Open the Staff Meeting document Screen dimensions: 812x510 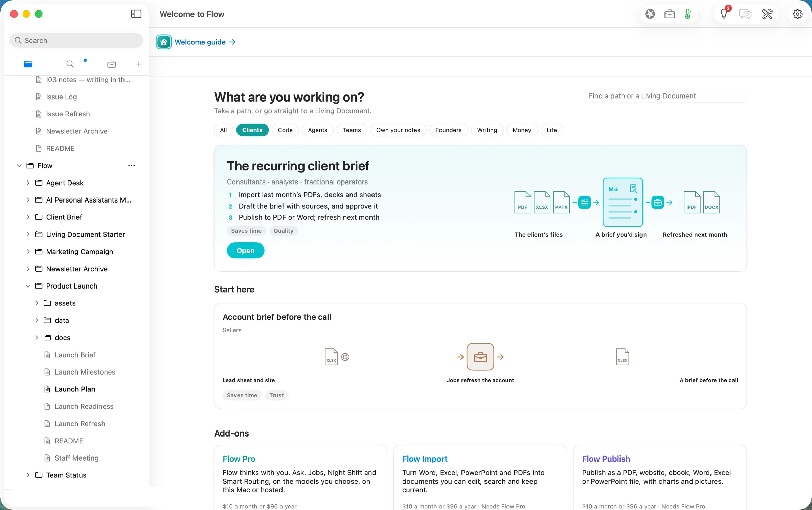coord(76,458)
